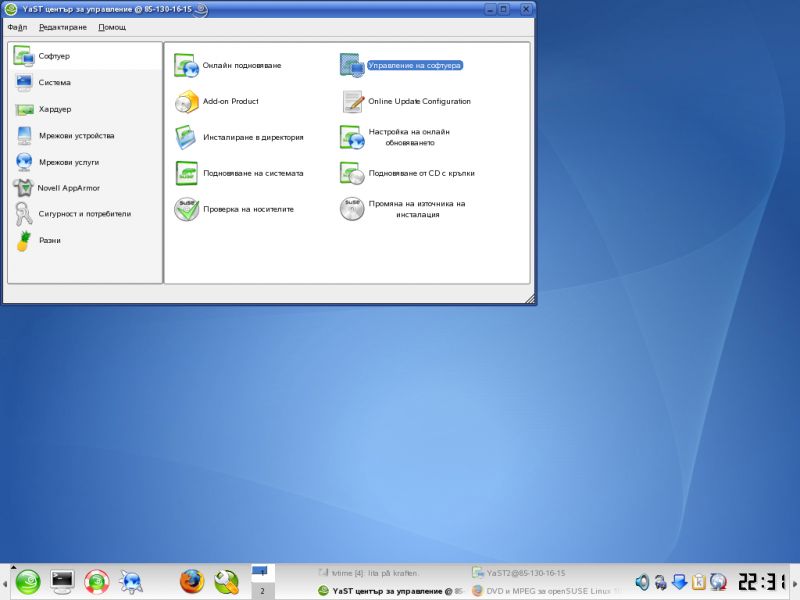Activate YaST център за управление taskbar entry
Viewport: 800px width, 600px height.
click(391, 591)
